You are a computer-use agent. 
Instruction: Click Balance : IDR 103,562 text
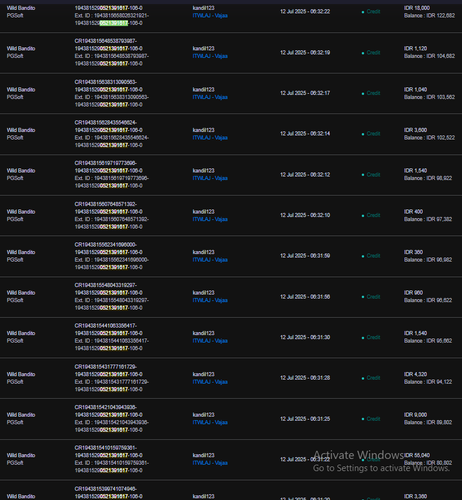coord(429,97)
